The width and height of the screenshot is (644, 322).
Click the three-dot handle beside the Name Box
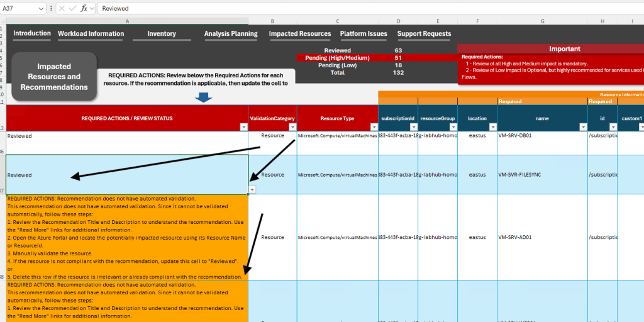tap(51, 9)
